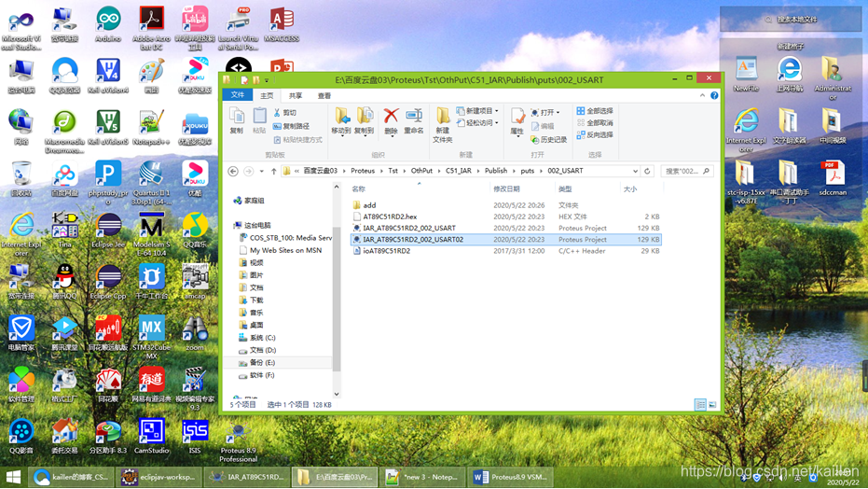Click the Up one level arrow

(273, 171)
